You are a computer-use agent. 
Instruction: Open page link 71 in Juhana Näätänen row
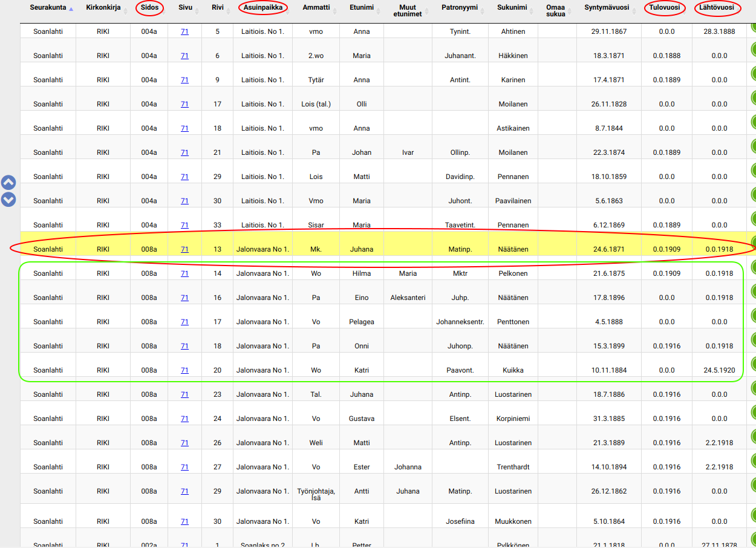click(x=184, y=249)
